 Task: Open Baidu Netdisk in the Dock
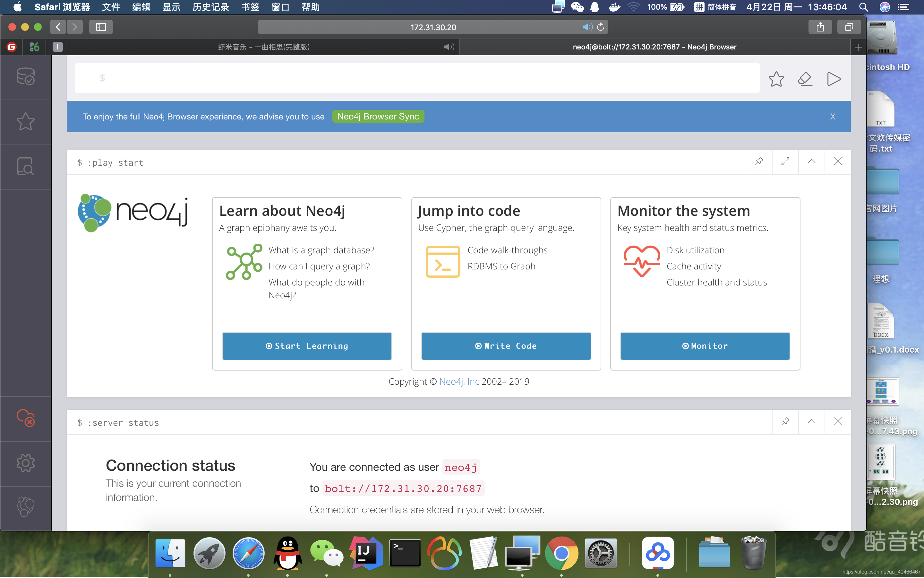(x=657, y=553)
